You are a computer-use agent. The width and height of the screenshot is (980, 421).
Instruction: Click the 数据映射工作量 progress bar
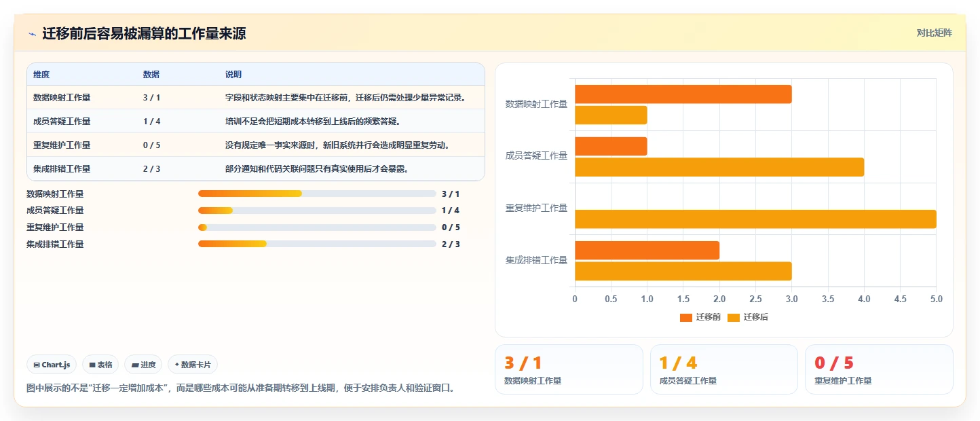[317, 194]
